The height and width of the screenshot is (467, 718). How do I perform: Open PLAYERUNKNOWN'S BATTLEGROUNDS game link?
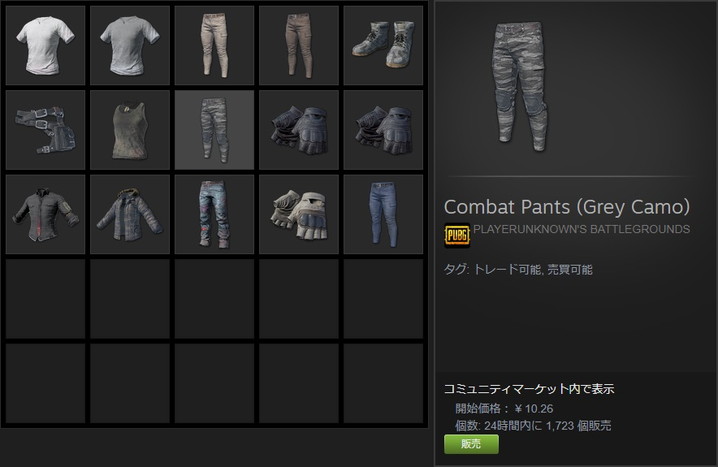click(582, 229)
